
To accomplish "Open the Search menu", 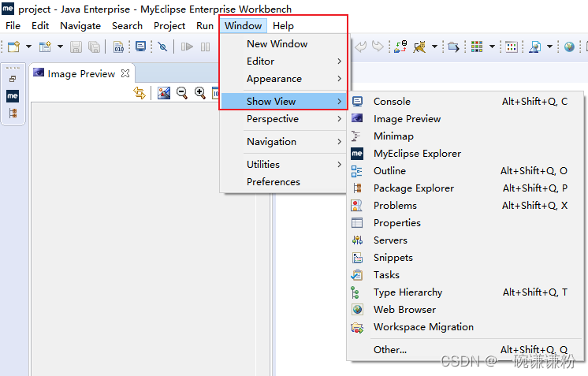I will tap(127, 26).
